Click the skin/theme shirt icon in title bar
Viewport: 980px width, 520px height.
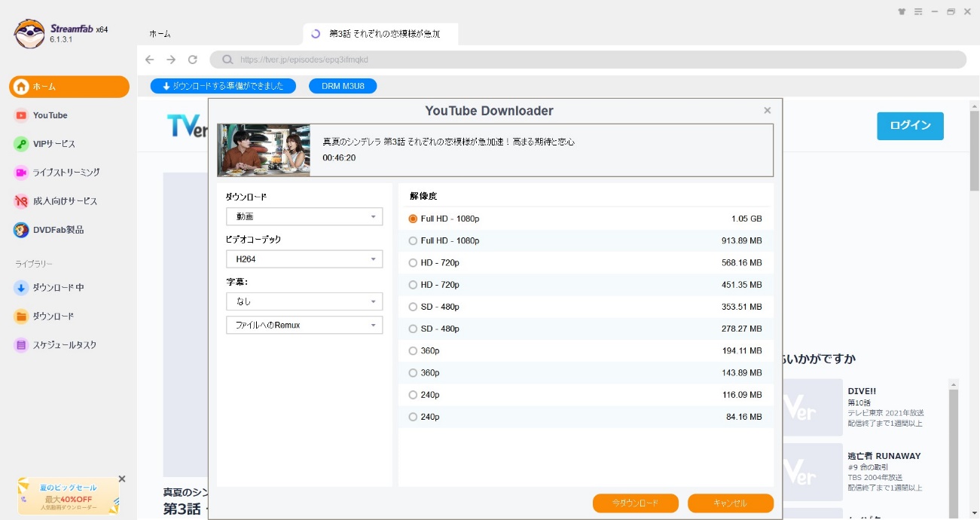click(x=902, y=11)
